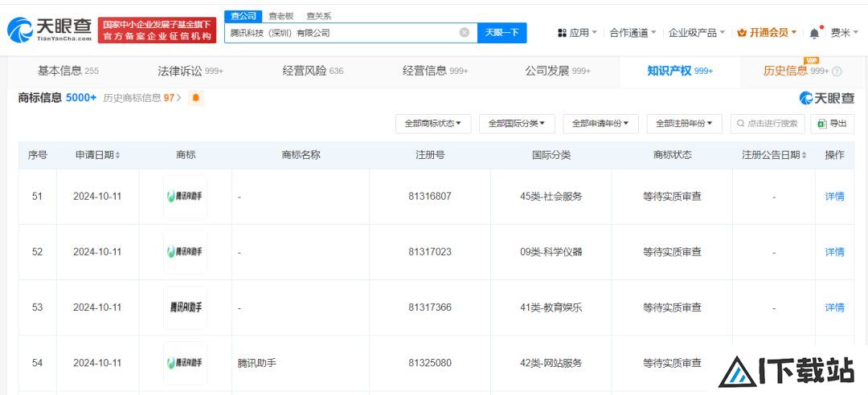This screenshot has width=868, height=395.
Task: Open the 全部国际分类 filter dropdown
Action: [x=517, y=124]
